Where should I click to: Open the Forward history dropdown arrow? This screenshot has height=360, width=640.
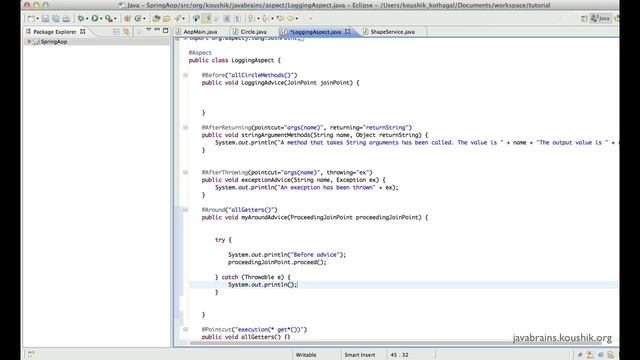pyautogui.click(x=297, y=19)
